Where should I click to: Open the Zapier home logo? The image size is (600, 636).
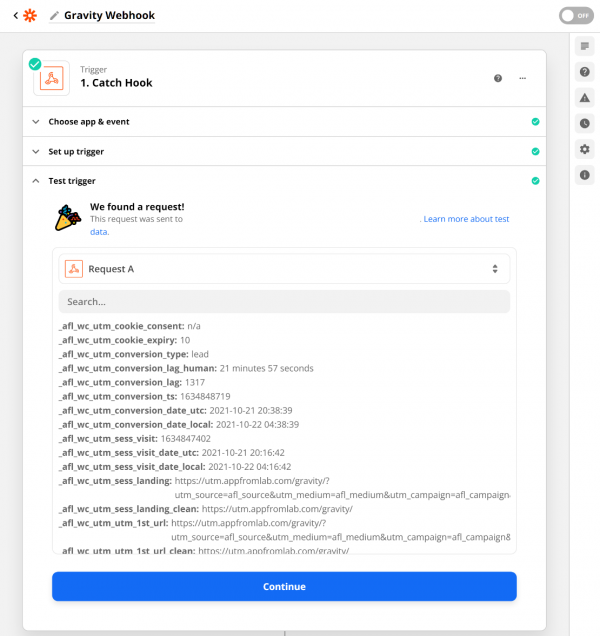pyautogui.click(x=30, y=15)
